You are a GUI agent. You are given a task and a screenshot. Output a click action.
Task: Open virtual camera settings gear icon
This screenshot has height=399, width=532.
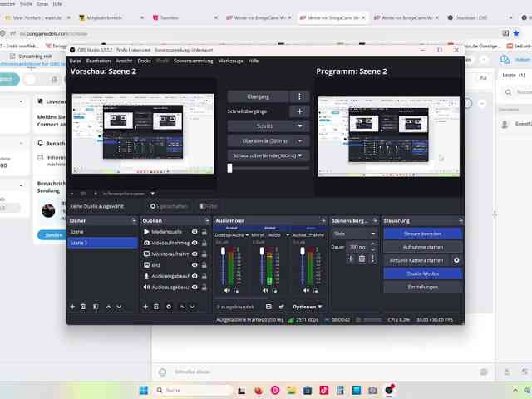[x=456, y=260]
